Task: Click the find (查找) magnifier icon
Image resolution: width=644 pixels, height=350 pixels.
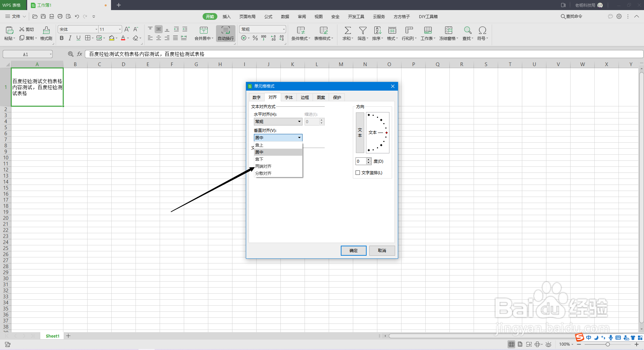Action: pyautogui.click(x=468, y=30)
